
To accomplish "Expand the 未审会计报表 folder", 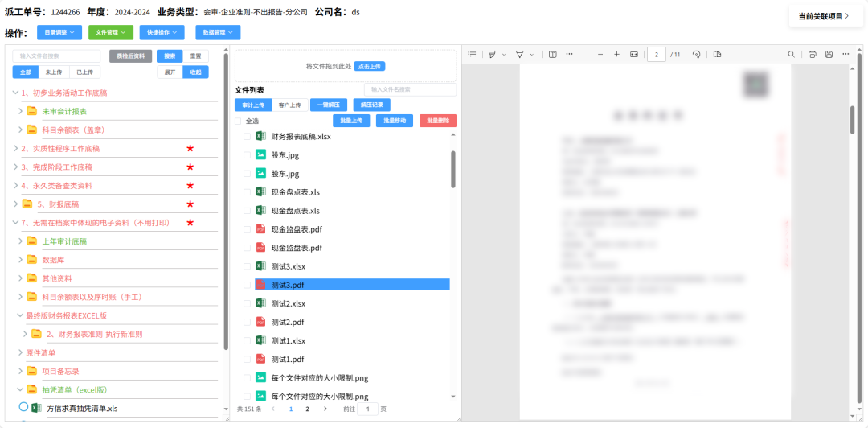I will 21,111.
